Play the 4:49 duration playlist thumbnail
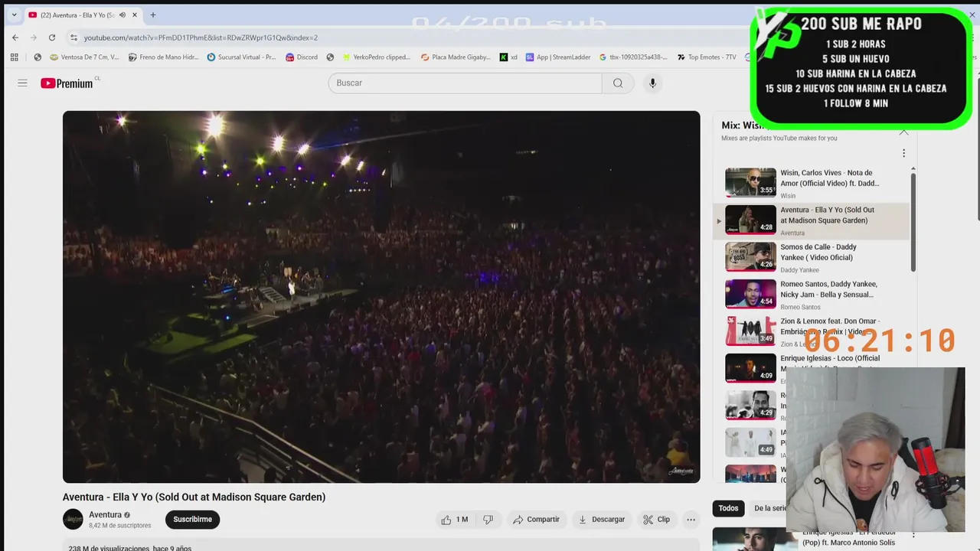The width and height of the screenshot is (980, 551). [750, 442]
